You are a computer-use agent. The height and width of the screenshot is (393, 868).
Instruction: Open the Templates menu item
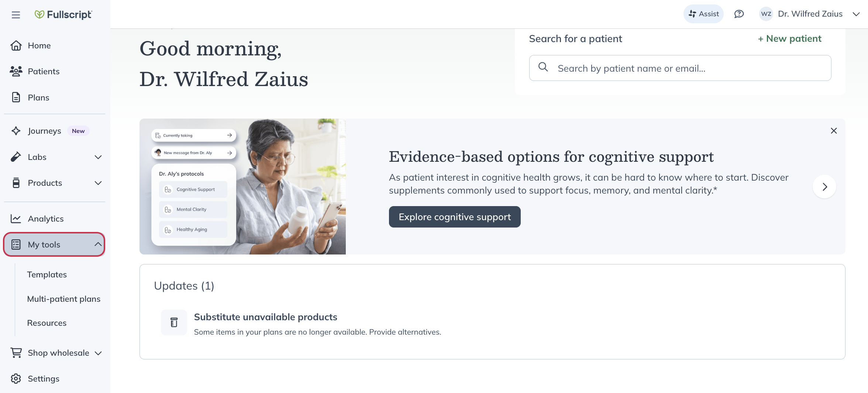coord(47,274)
